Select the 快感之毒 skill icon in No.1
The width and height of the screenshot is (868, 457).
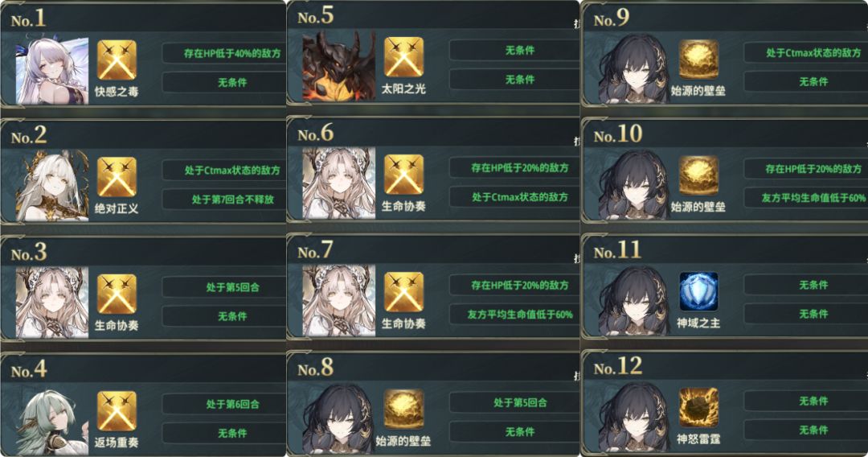(117, 60)
